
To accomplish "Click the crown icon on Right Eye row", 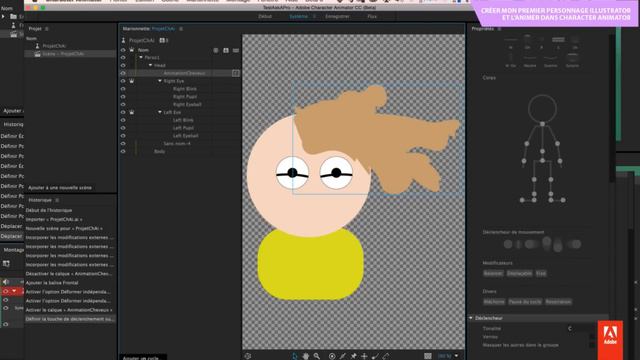I will (x=132, y=81).
